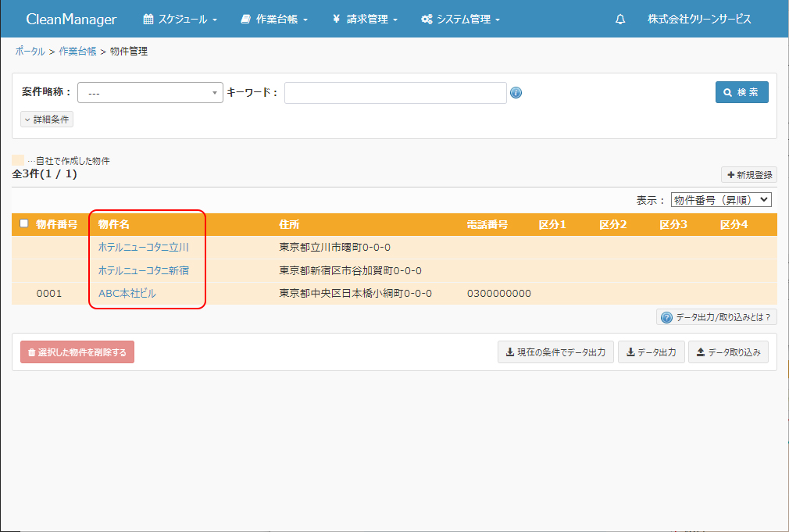Click 現在の条件でデータ出力 button

(x=555, y=352)
